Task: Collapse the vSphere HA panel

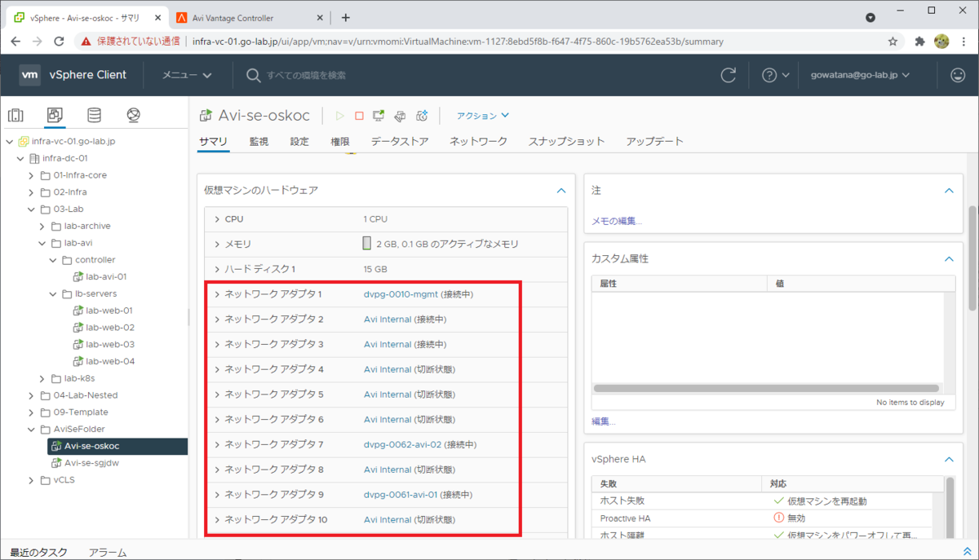Action: click(x=948, y=460)
